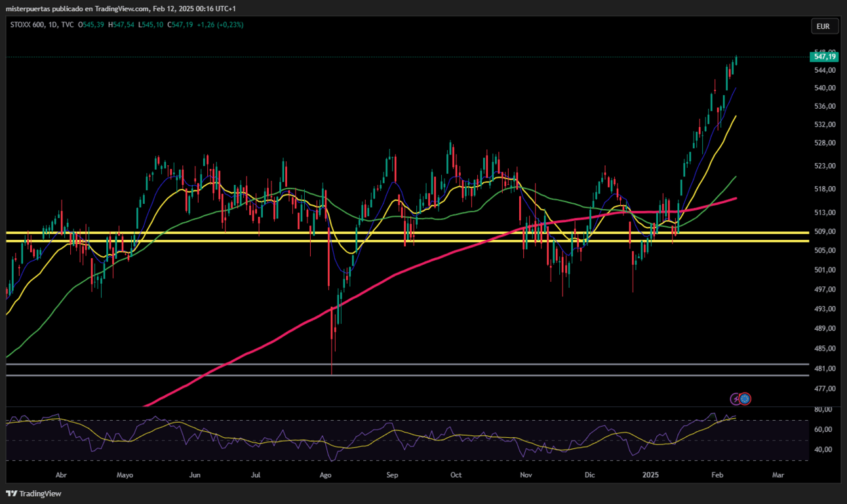Screen dimensions: 847x504
Task: Click the Ago label on time axis
Action: (x=326, y=475)
